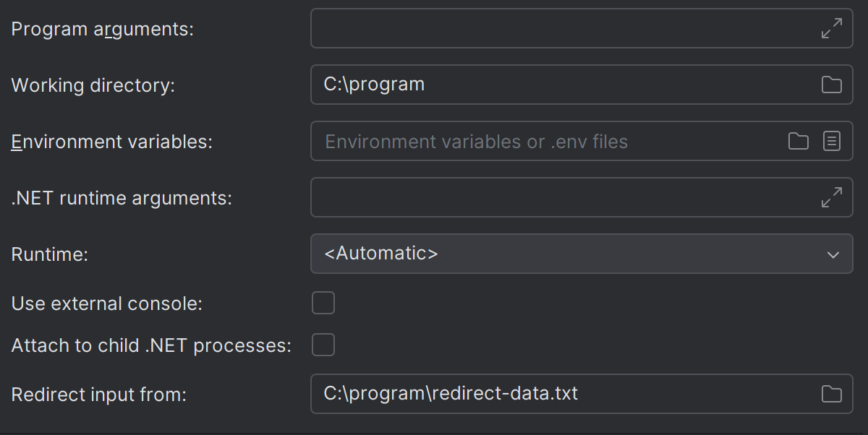The width and height of the screenshot is (868, 435).
Task: Click folder icon in Environment variables field
Action: click(798, 141)
